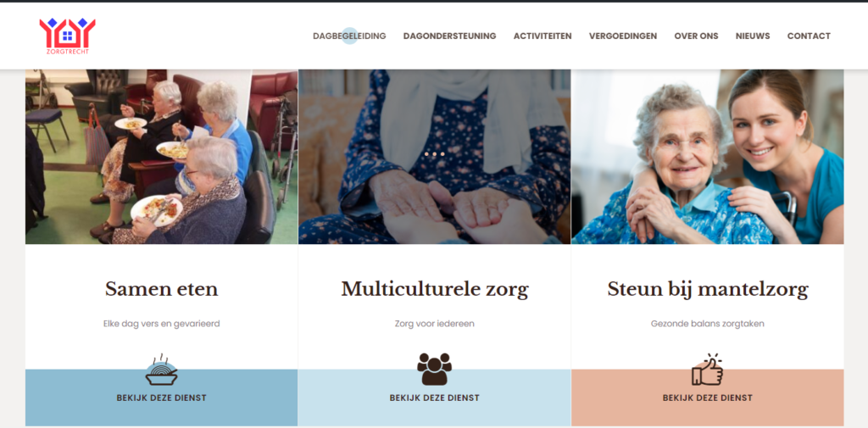Go to the Contact page
868x428 pixels.
coord(809,36)
